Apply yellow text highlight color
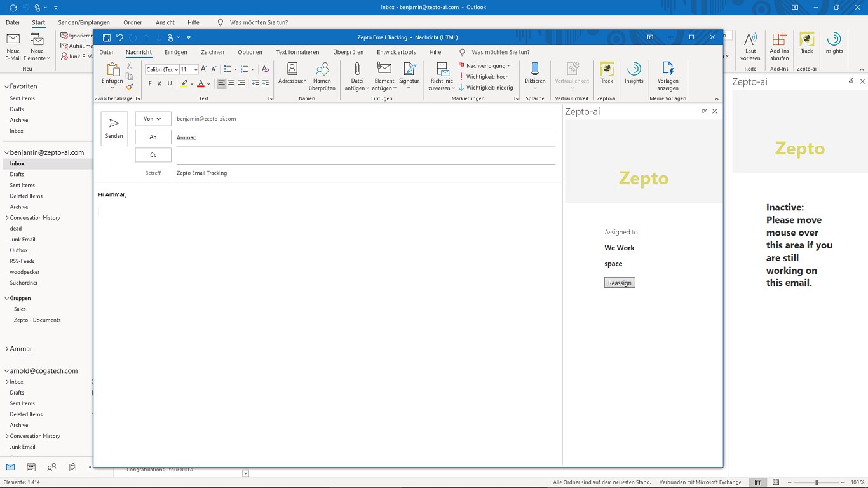868x488 pixels. pos(184,84)
